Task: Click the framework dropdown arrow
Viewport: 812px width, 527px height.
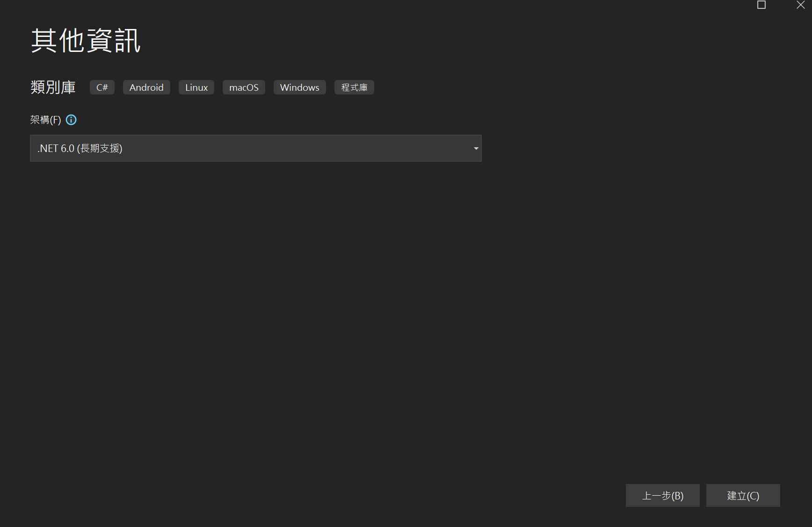Action: point(476,149)
